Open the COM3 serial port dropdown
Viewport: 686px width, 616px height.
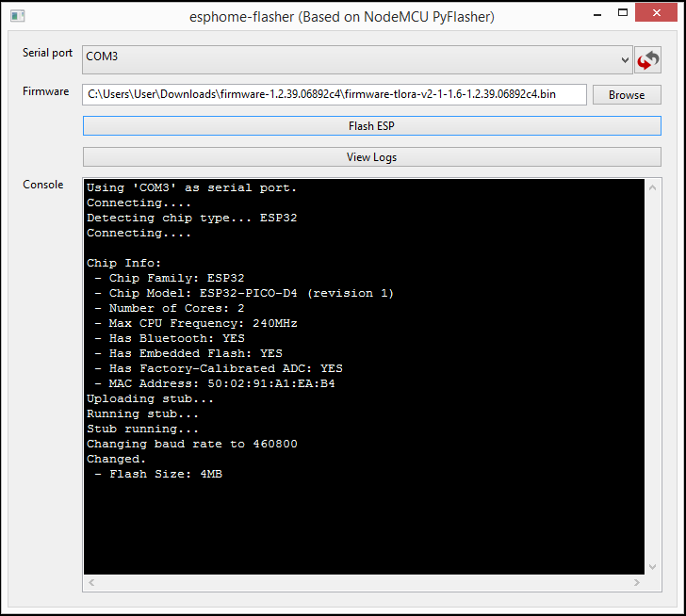[x=357, y=59]
